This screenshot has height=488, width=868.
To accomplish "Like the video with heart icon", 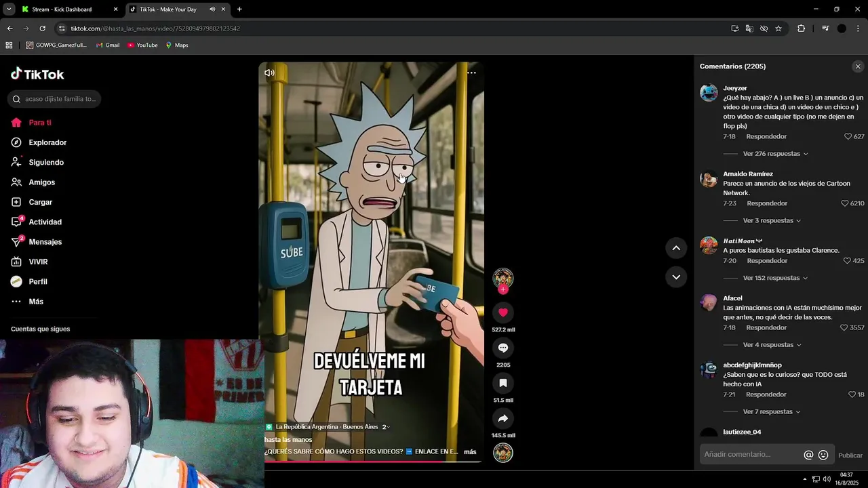I will (x=503, y=312).
